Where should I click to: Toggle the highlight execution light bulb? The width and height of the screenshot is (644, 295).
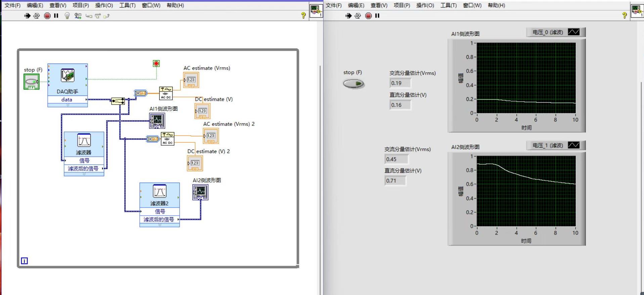click(x=67, y=16)
